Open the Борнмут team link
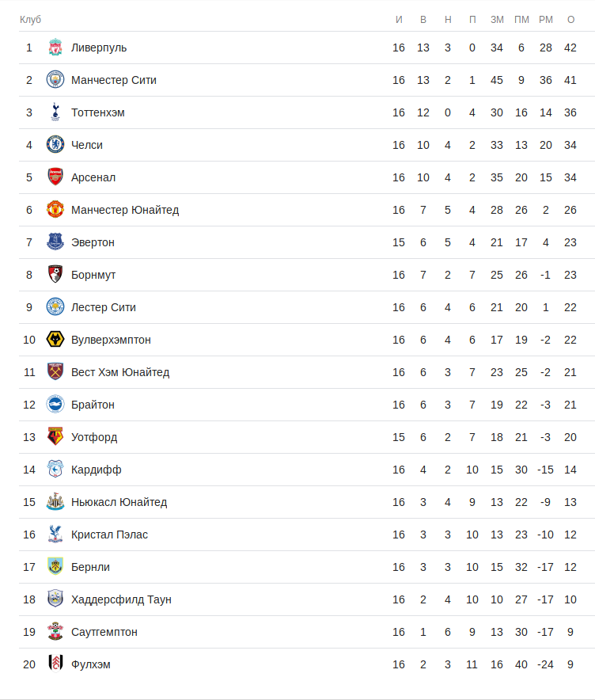The height and width of the screenshot is (700, 595). 93,275
